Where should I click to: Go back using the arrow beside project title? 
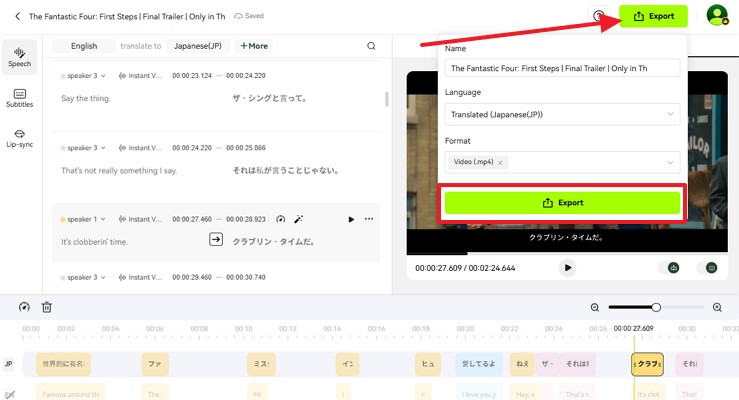click(x=17, y=16)
